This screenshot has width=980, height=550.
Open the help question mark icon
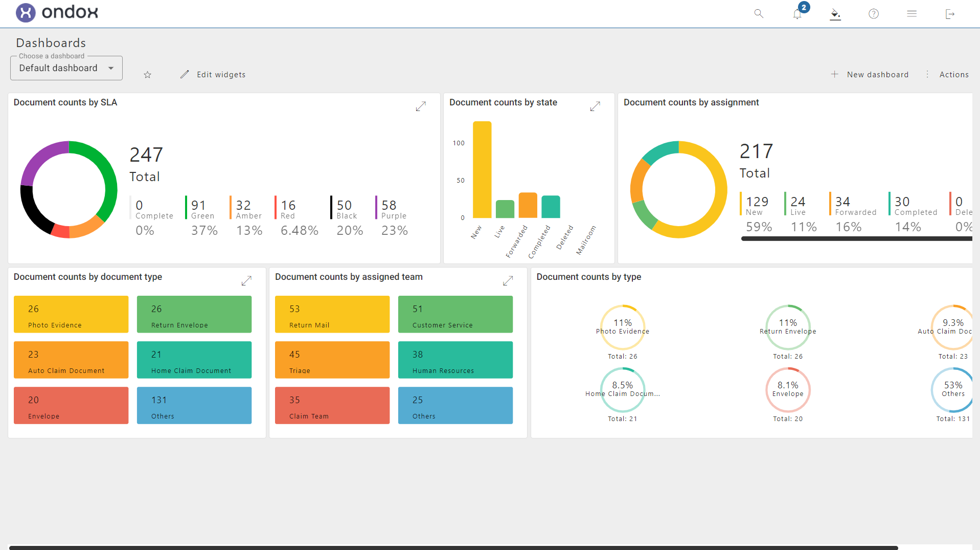874,14
